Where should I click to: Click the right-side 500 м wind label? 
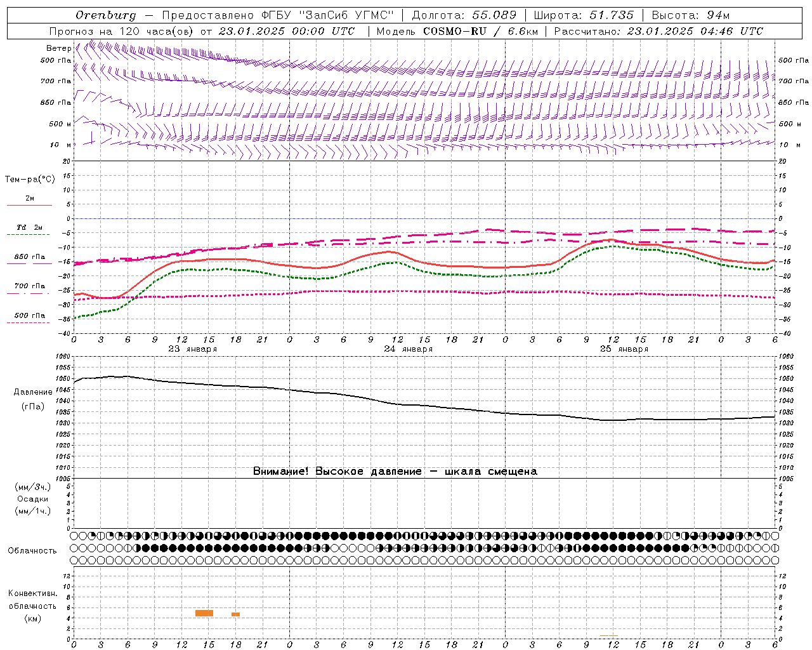789,124
